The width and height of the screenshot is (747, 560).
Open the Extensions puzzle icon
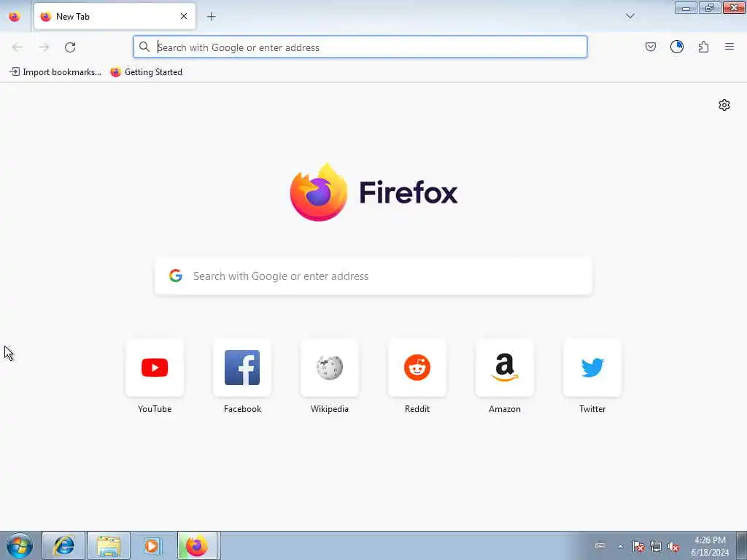tap(703, 47)
